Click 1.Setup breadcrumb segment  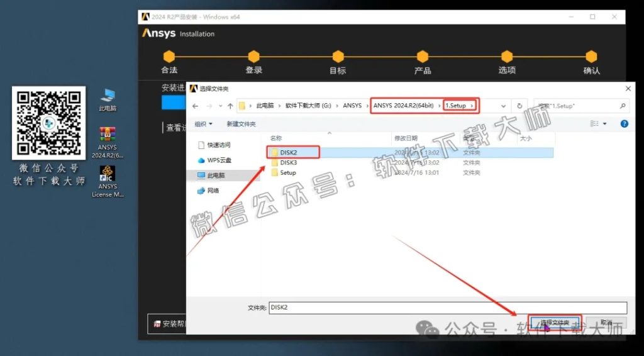coord(455,106)
